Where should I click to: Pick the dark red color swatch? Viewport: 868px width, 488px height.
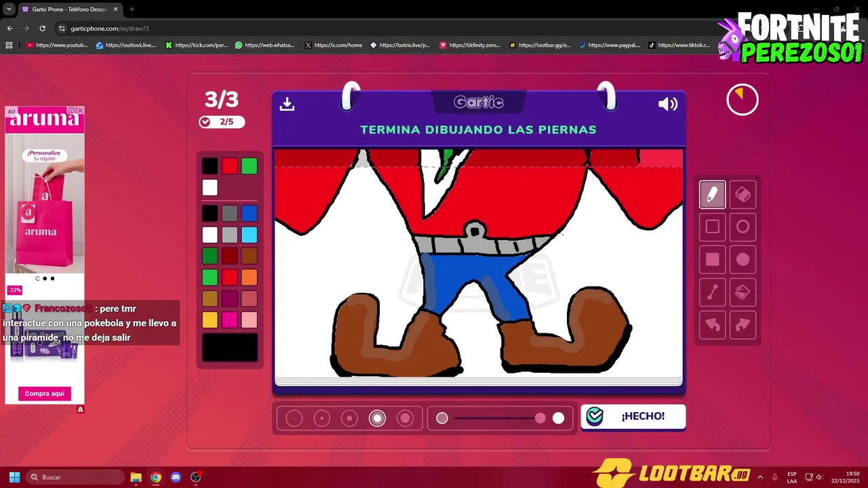(x=230, y=256)
